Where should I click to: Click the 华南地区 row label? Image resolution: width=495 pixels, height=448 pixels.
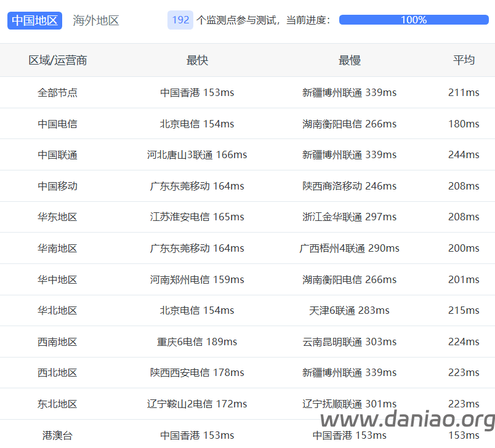pyautogui.click(x=57, y=248)
